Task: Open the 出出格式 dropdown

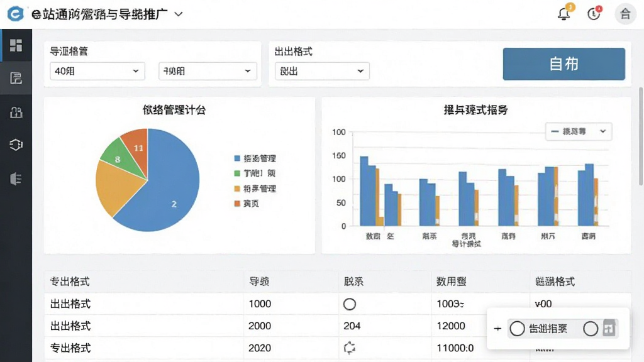Action: pyautogui.click(x=322, y=71)
